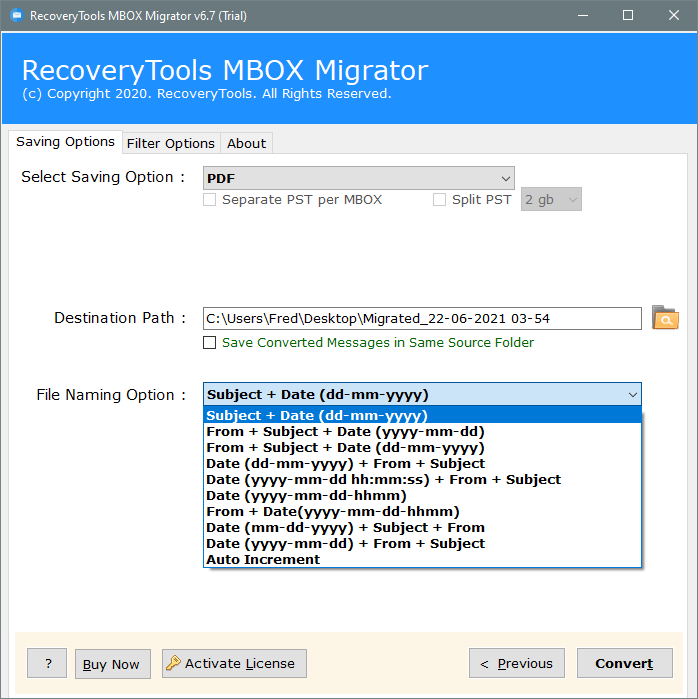Image resolution: width=698 pixels, height=699 pixels.
Task: Select From + Subject + Date (yyyy-mm-dd)
Action: (422, 432)
